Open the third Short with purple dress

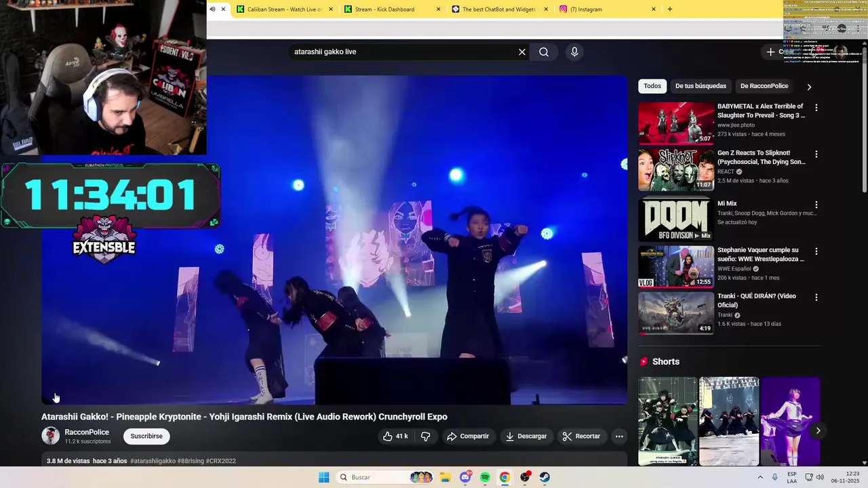coord(791,421)
